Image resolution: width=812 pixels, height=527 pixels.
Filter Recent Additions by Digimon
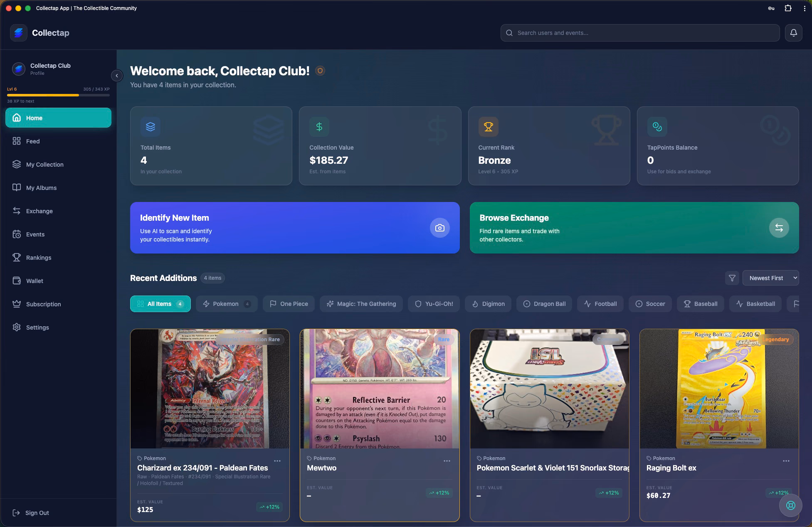[x=488, y=304]
